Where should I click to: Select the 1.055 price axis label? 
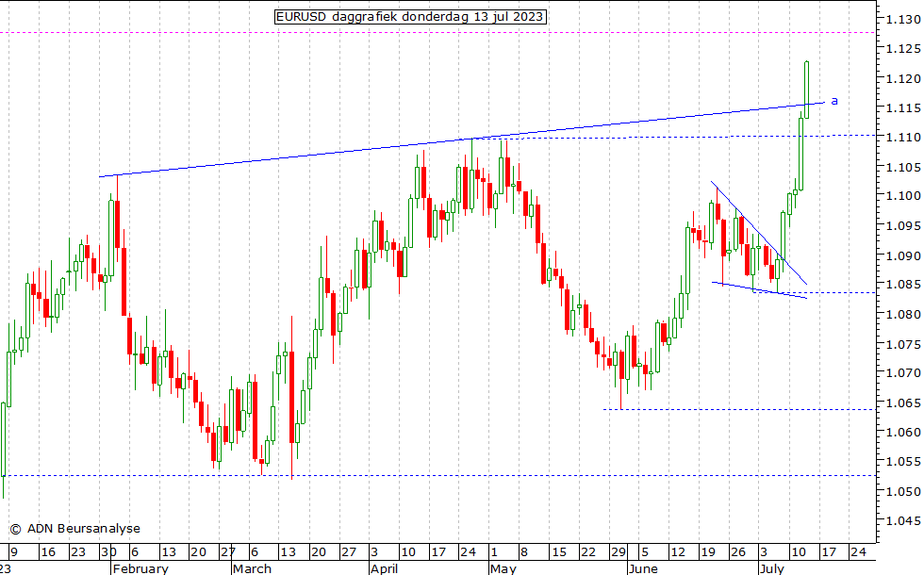point(903,462)
